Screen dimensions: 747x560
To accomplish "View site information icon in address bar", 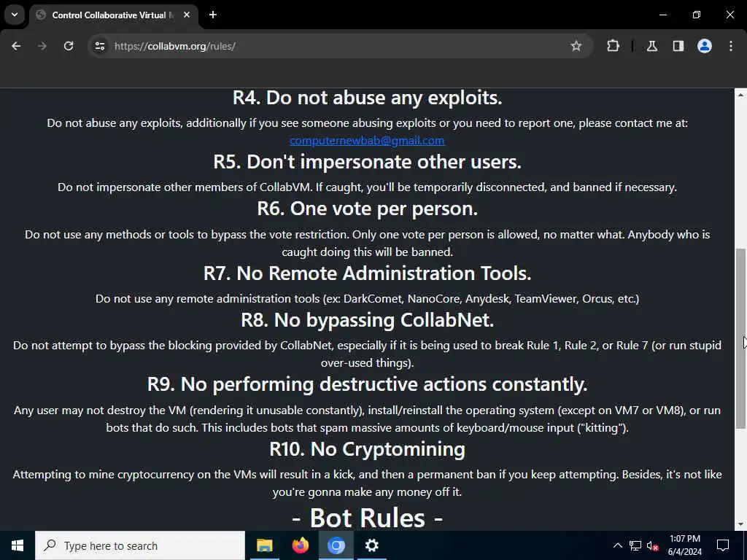I will point(99,46).
